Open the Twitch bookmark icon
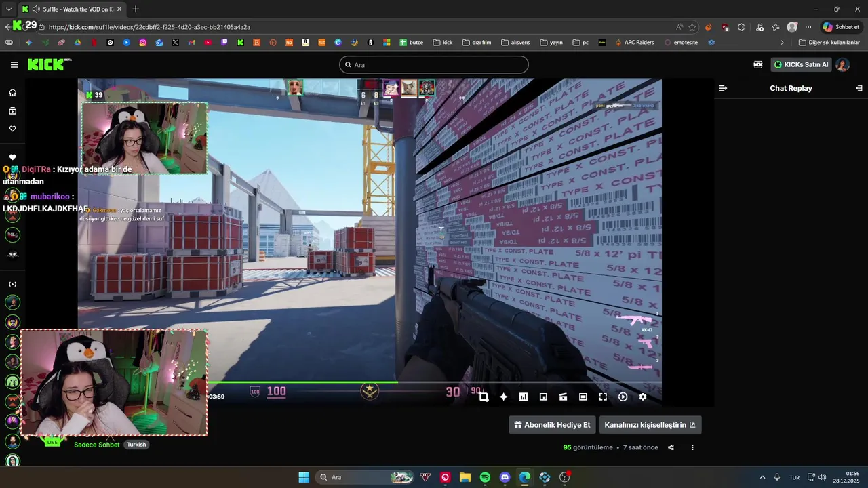The image size is (868, 488). [x=224, y=42]
